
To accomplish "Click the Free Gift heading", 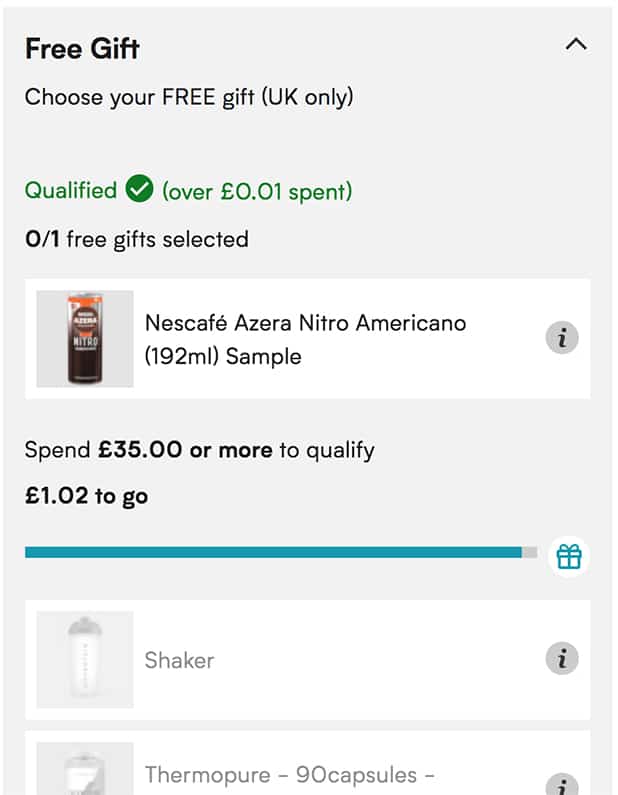I will point(82,48).
